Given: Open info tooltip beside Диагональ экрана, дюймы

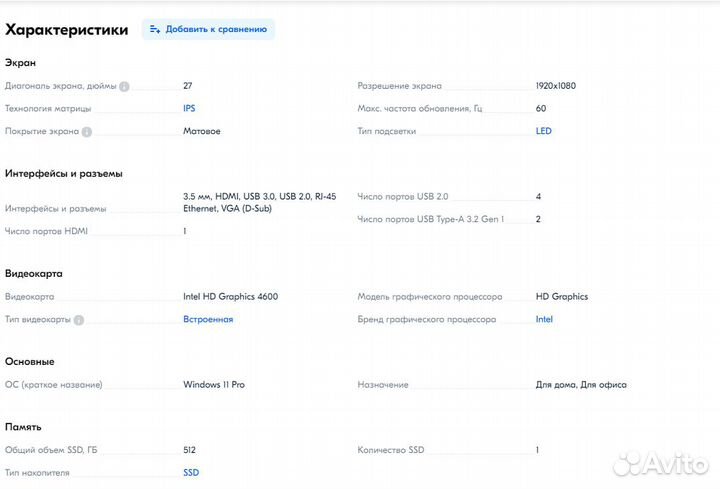Looking at the screenshot, I should [x=125, y=86].
